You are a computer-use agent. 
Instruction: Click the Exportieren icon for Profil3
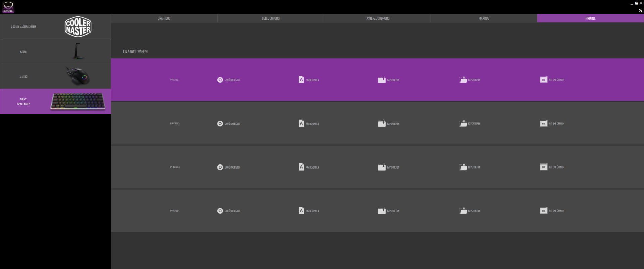pyautogui.click(x=463, y=167)
